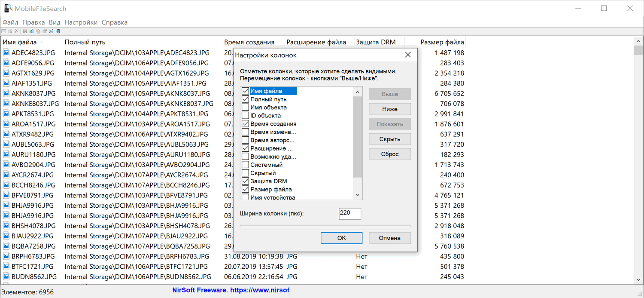Enable the Имя объекта column checkbox
The image size is (644, 298).
[x=245, y=107]
